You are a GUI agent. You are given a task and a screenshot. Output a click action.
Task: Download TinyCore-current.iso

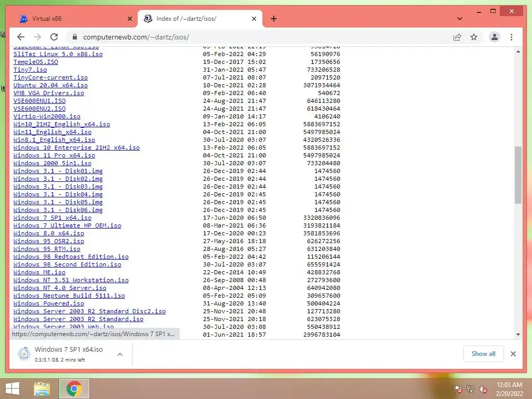[x=50, y=77]
